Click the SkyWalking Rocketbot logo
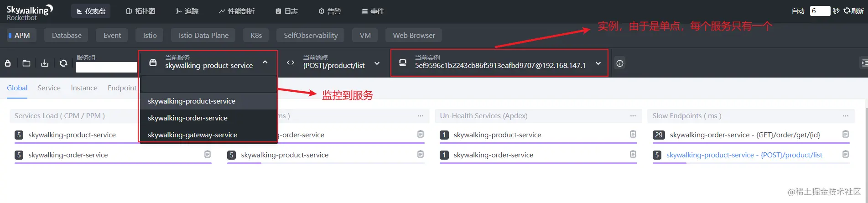 click(29, 12)
